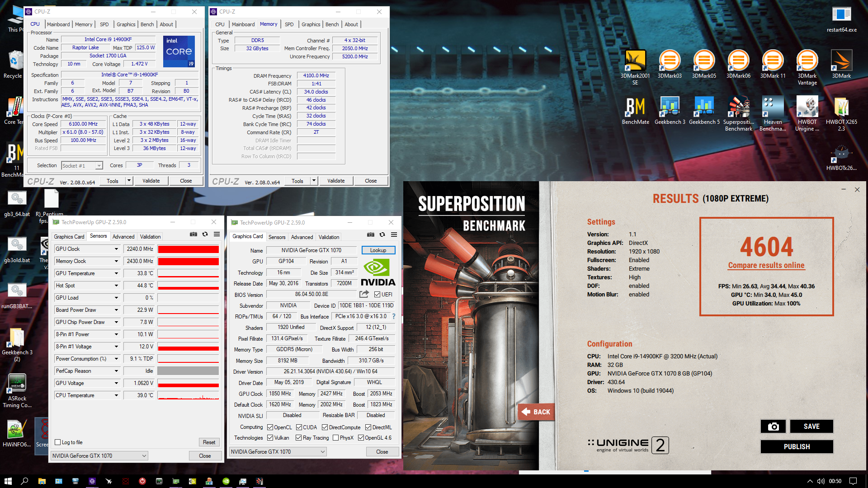Click Bus Interface question mark in GPU-Z
This screenshot has width=868, height=488.
[x=393, y=316]
